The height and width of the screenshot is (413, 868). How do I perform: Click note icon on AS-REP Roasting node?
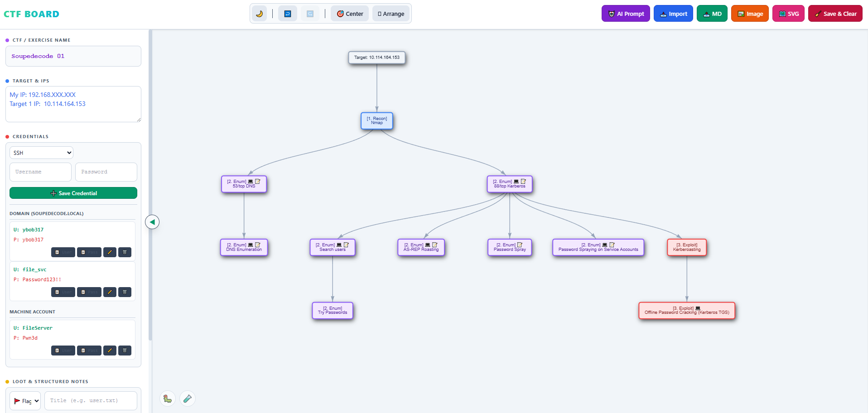[435, 245]
